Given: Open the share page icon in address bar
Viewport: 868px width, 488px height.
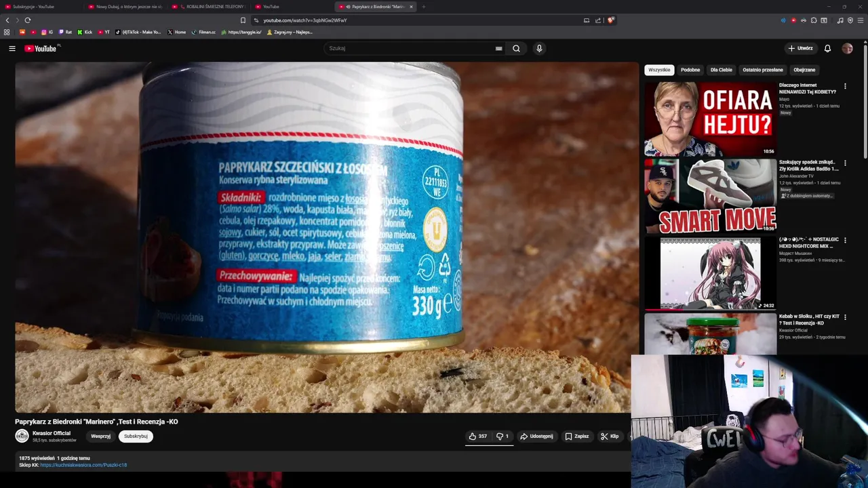Looking at the screenshot, I should [x=598, y=20].
